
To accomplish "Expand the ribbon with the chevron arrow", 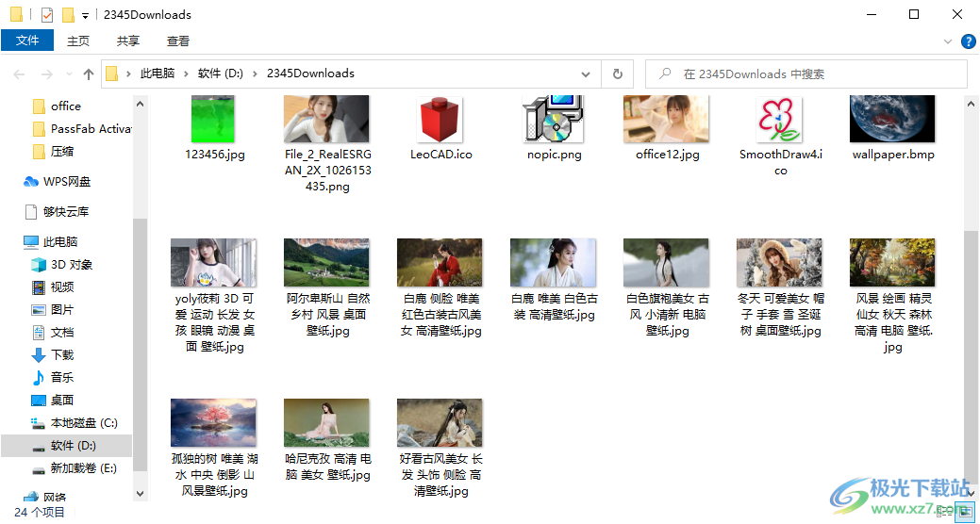I will pos(948,41).
